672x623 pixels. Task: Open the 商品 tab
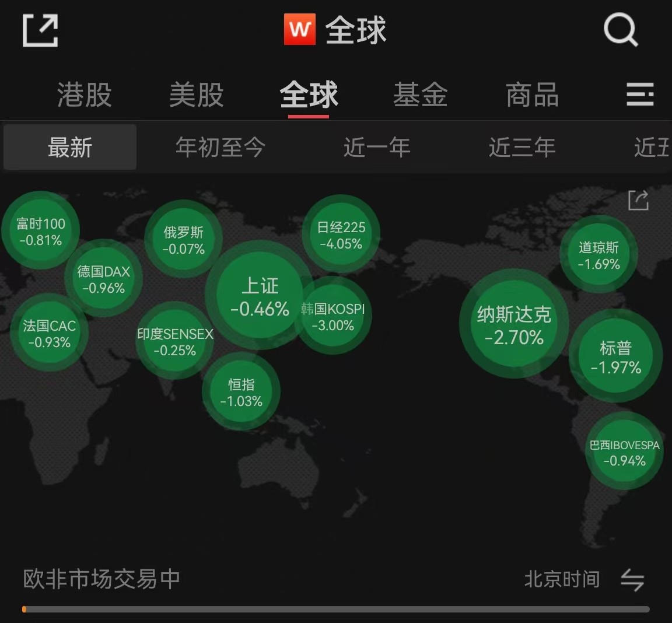tap(532, 94)
